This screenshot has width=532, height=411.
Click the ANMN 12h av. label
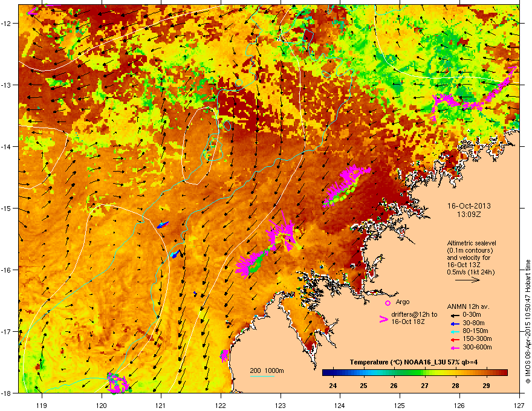coord(468,306)
